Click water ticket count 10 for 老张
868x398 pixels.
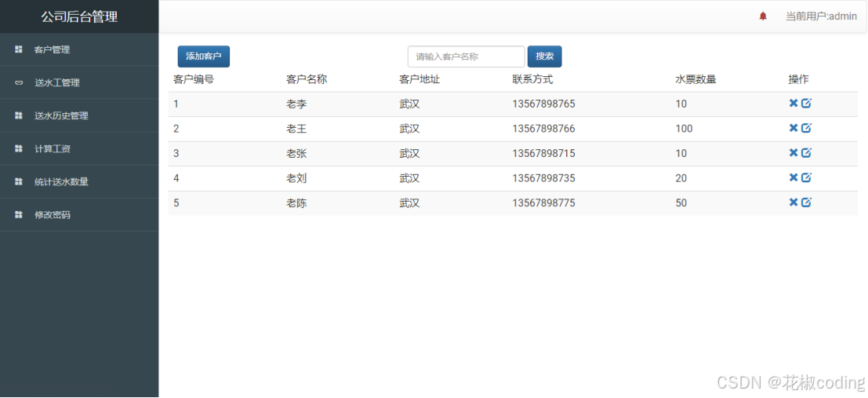click(x=681, y=154)
